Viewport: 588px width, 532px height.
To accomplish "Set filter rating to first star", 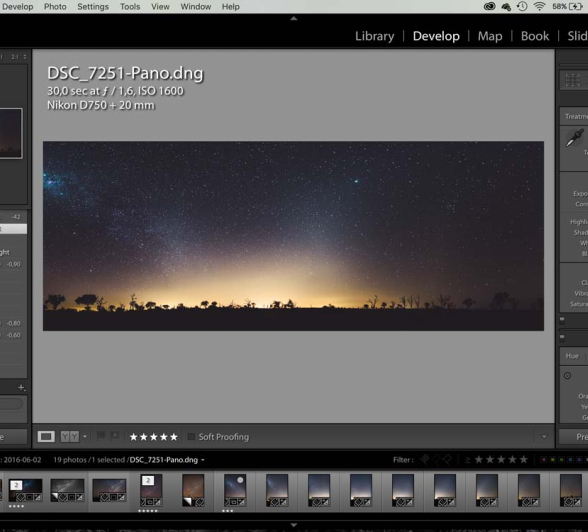I will [479, 459].
